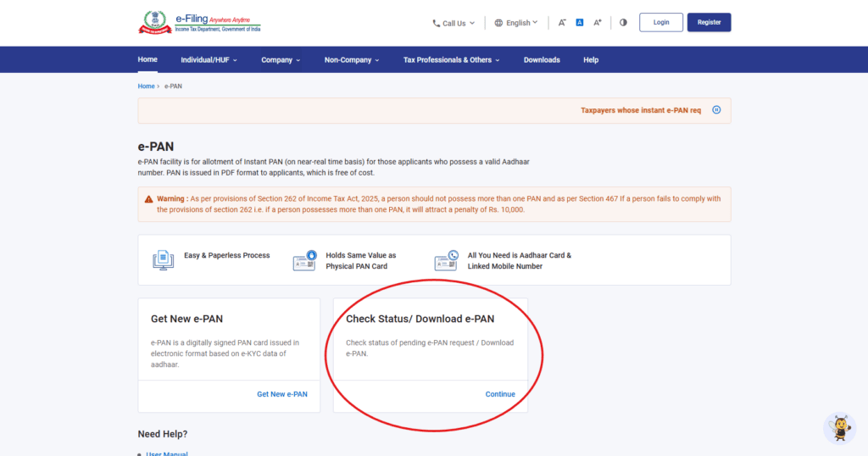Expand the Individual/HUF menu

pos(209,60)
